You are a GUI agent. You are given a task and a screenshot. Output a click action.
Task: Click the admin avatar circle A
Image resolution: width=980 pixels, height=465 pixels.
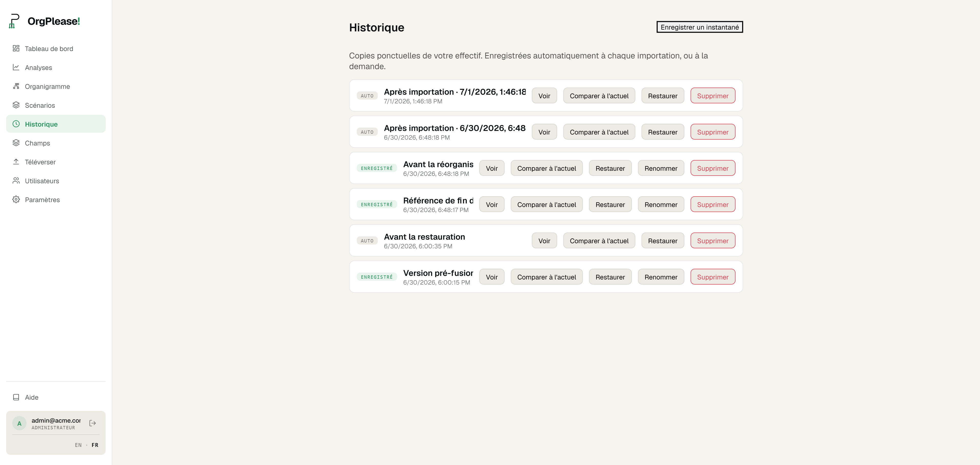pyautogui.click(x=19, y=423)
